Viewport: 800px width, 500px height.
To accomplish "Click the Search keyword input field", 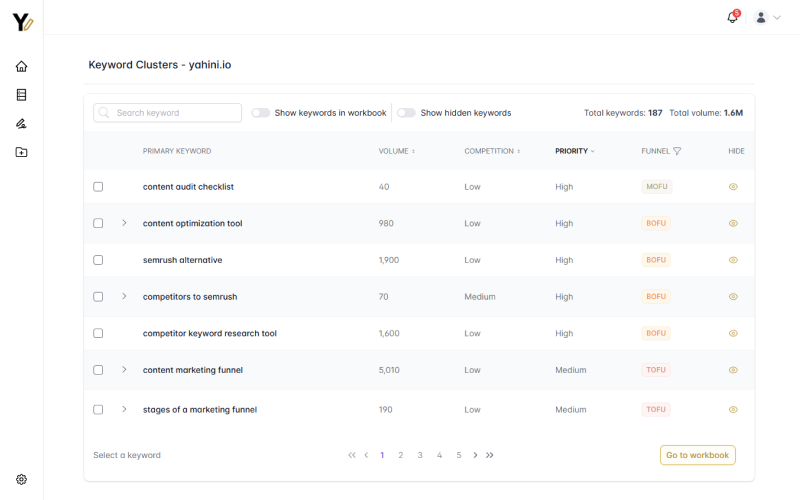I will (x=167, y=113).
